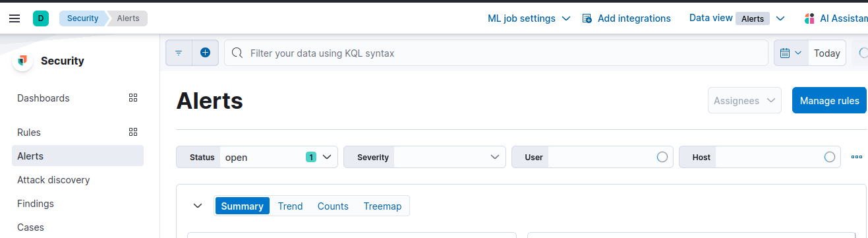Screen dimensions: 868x238
Task: Open the filter group options ellipsis
Action: click(857, 157)
